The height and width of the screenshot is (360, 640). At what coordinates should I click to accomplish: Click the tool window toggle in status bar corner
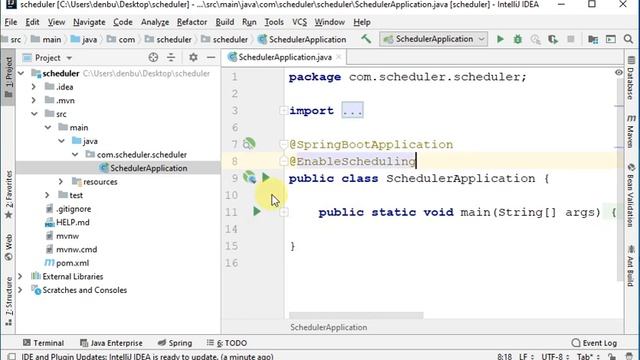point(11,356)
